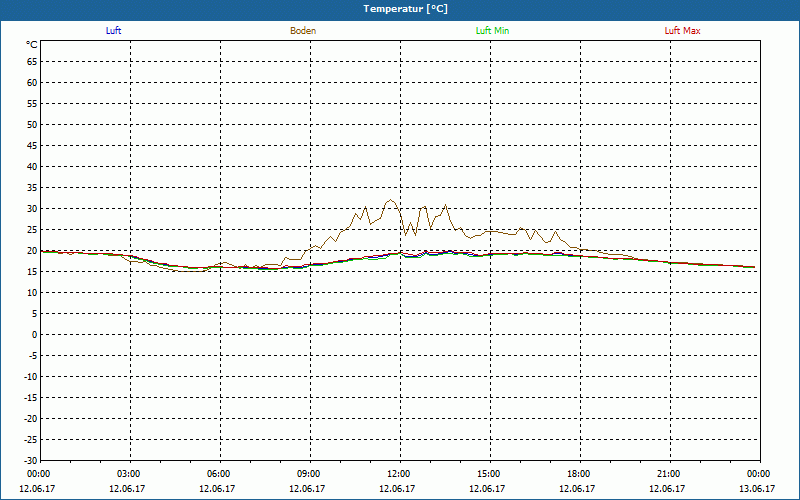
Task: Click the Luft Max legend label
Action: point(682,31)
